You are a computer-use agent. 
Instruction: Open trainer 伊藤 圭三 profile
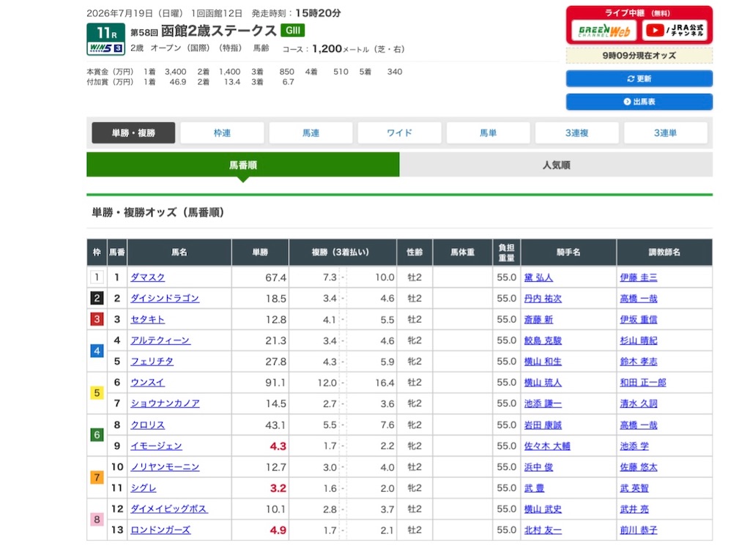pyautogui.click(x=639, y=277)
